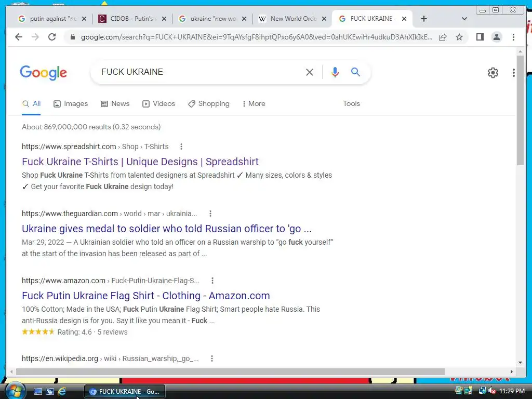The width and height of the screenshot is (532, 399).
Task: Click Show Desktop in quick launch
Action: [x=37, y=392]
